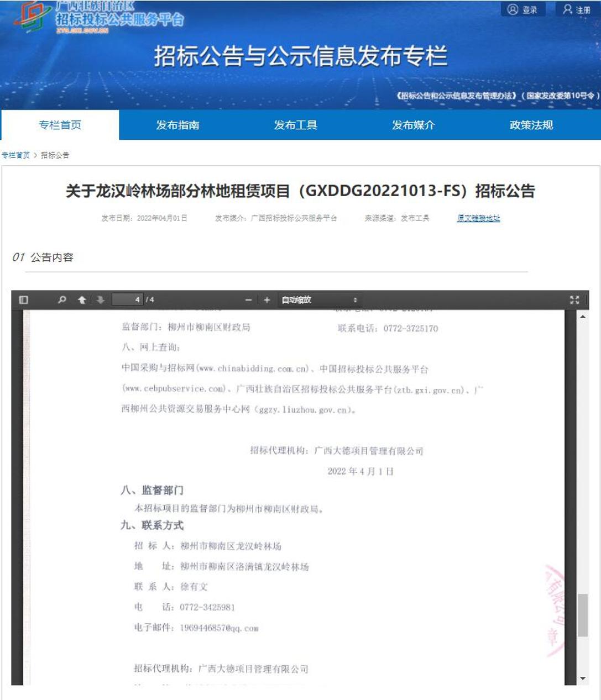Click the 登录 login button

(x=523, y=9)
